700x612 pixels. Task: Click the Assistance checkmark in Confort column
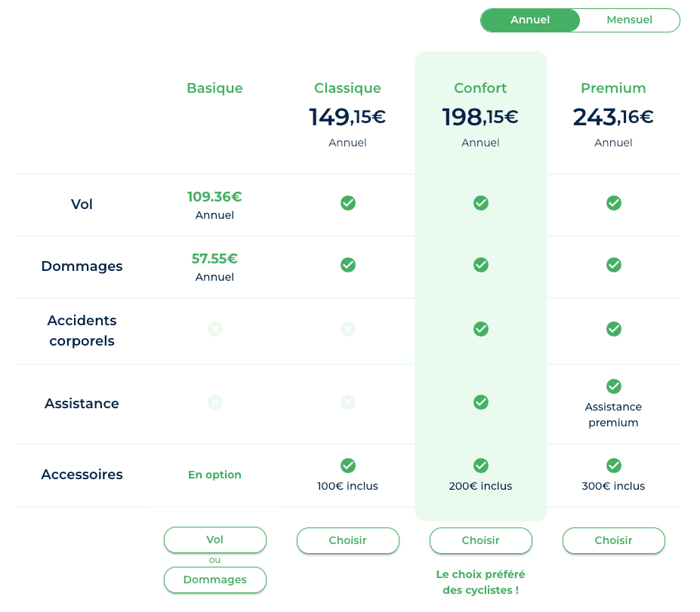point(480,403)
